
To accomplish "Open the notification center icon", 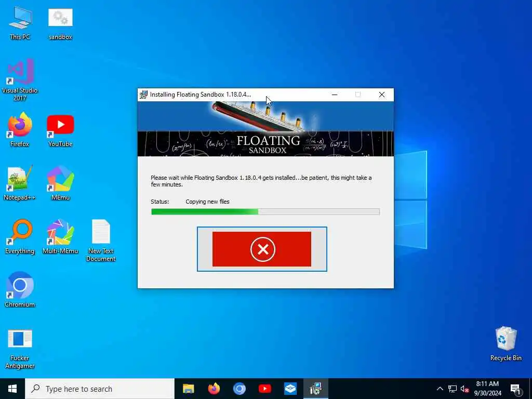I will (x=515, y=389).
